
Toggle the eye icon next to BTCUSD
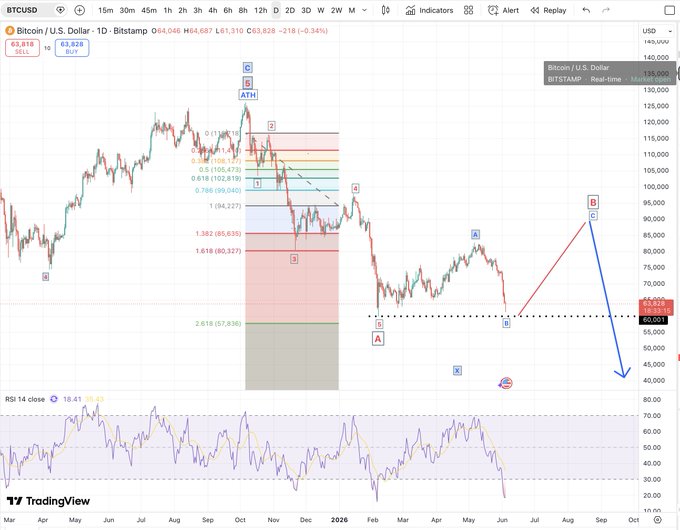tap(60, 10)
